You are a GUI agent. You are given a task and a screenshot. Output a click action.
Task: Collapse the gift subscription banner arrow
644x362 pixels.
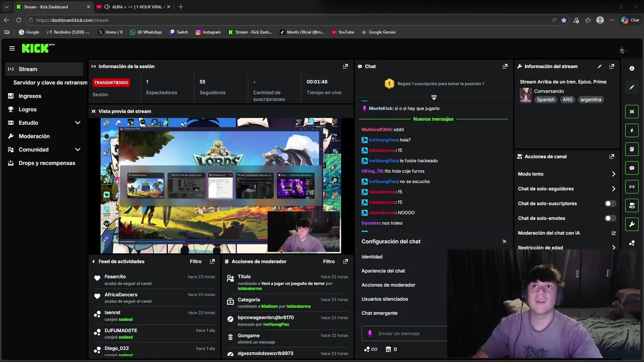434,97
